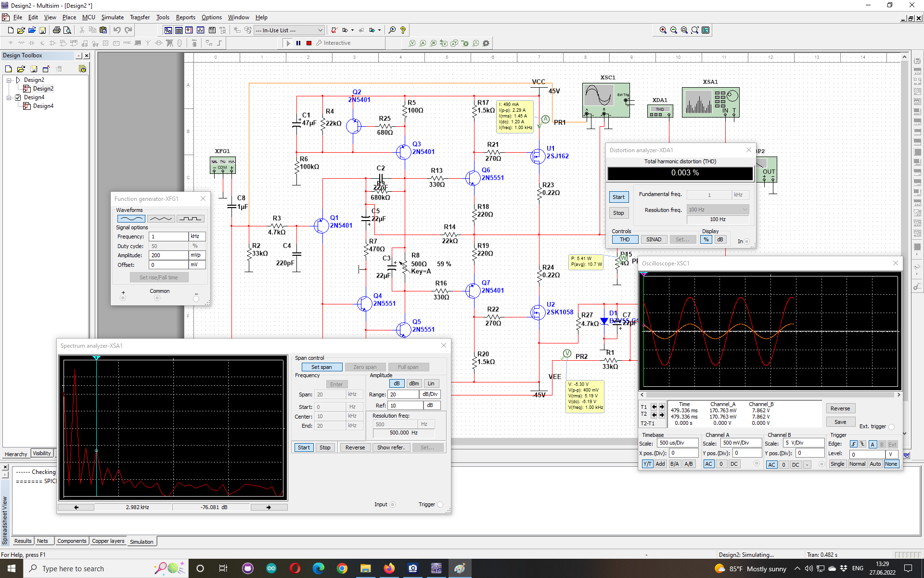
Task: Open frequency unit kHz dropdown in Function generator
Action: 197,236
